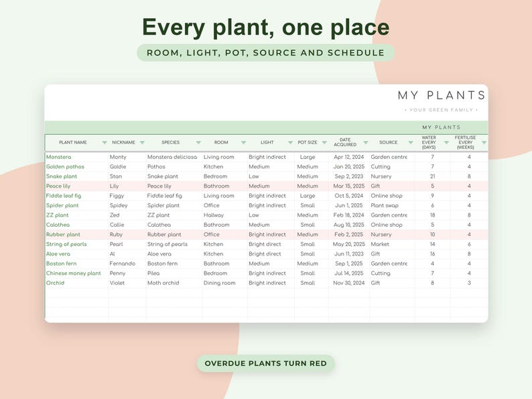Open the Date Acquired column filter arrow
The width and height of the screenshot is (532, 399).
tap(366, 143)
